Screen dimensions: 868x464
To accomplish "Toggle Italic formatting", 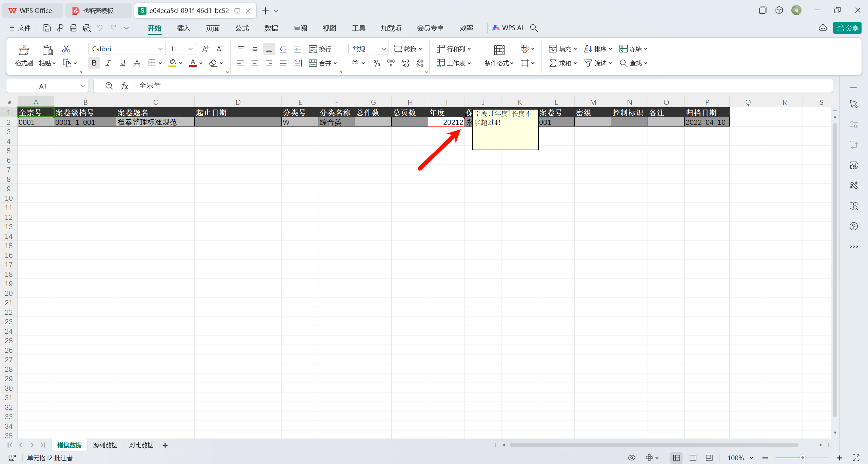I will click(108, 63).
